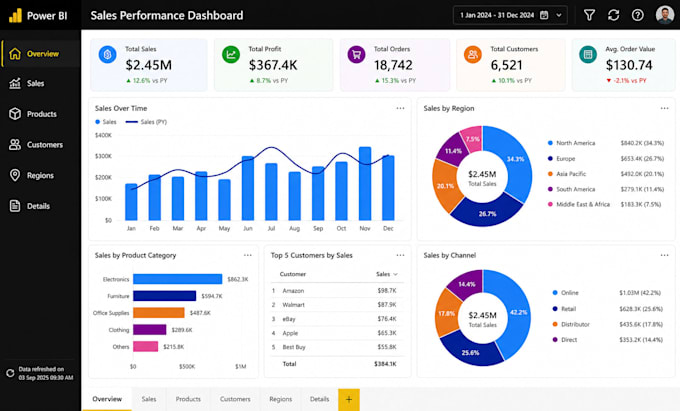Click the Regions location pin icon in sidebar
The height and width of the screenshot is (411, 680).
click(15, 175)
